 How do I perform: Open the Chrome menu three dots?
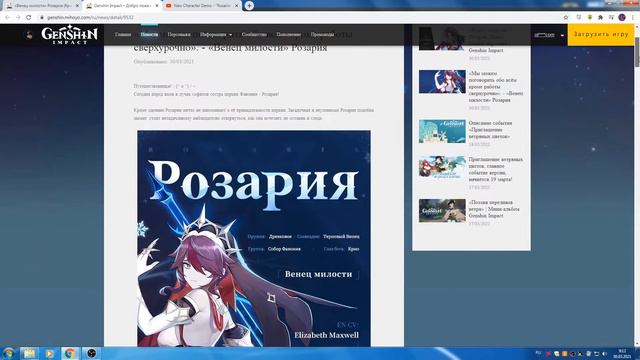click(x=633, y=17)
